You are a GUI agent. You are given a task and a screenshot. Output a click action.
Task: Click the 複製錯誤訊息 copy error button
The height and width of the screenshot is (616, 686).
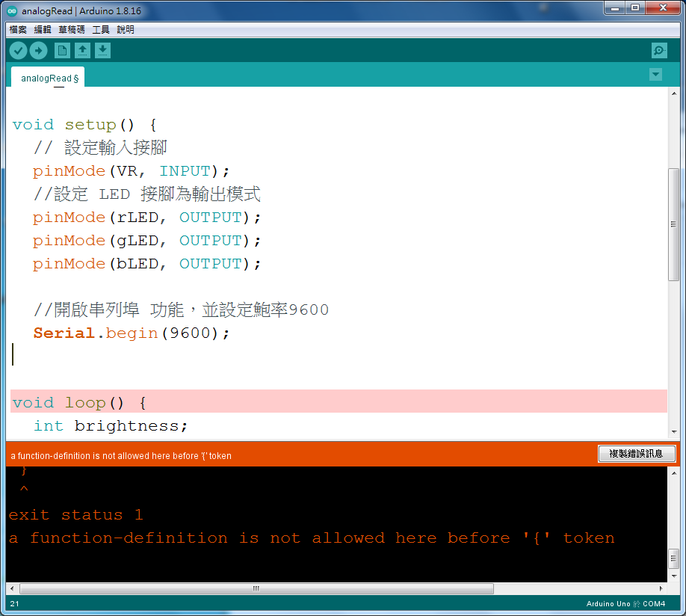coord(637,454)
